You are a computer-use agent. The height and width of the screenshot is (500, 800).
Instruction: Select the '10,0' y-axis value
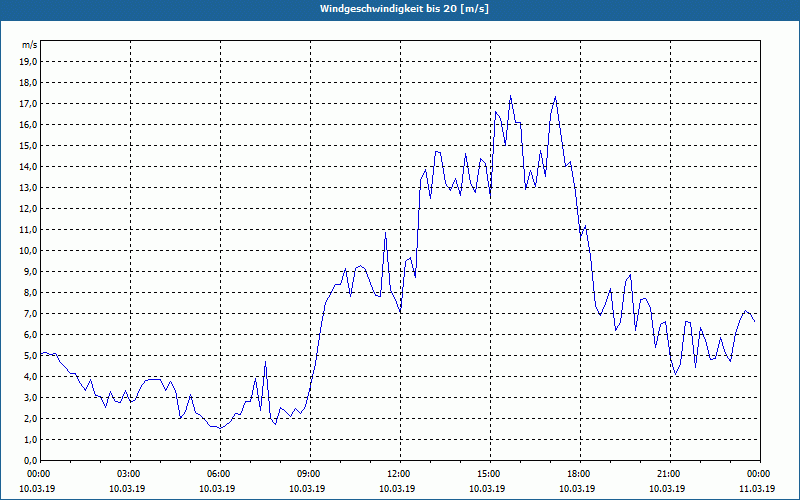(29, 251)
